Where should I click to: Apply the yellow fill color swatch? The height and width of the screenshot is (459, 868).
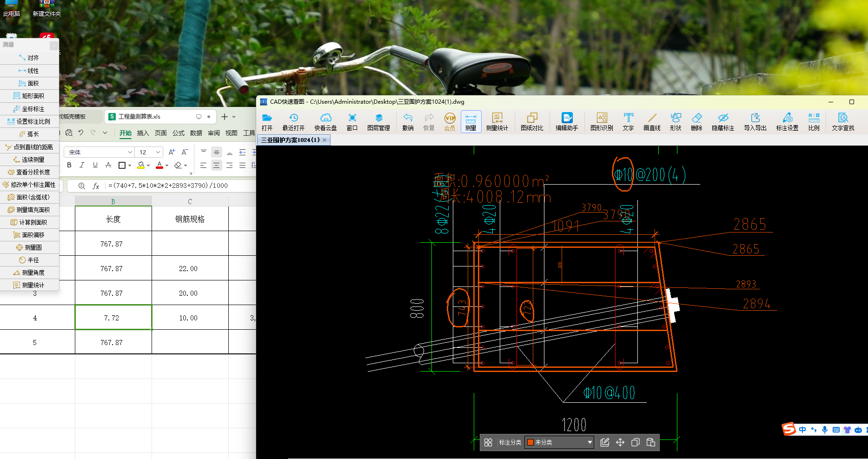click(141, 165)
